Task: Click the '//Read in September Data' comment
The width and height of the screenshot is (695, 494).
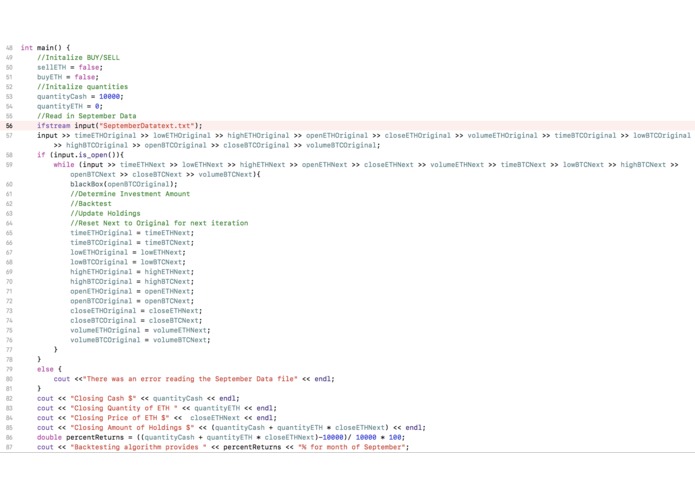Action: [86, 116]
